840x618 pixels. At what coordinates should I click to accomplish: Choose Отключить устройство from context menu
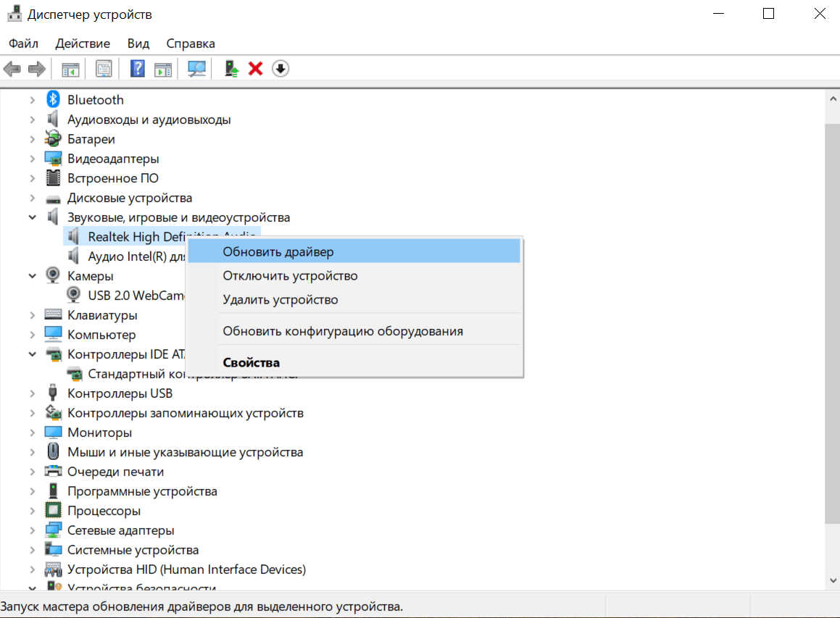[x=354, y=275]
